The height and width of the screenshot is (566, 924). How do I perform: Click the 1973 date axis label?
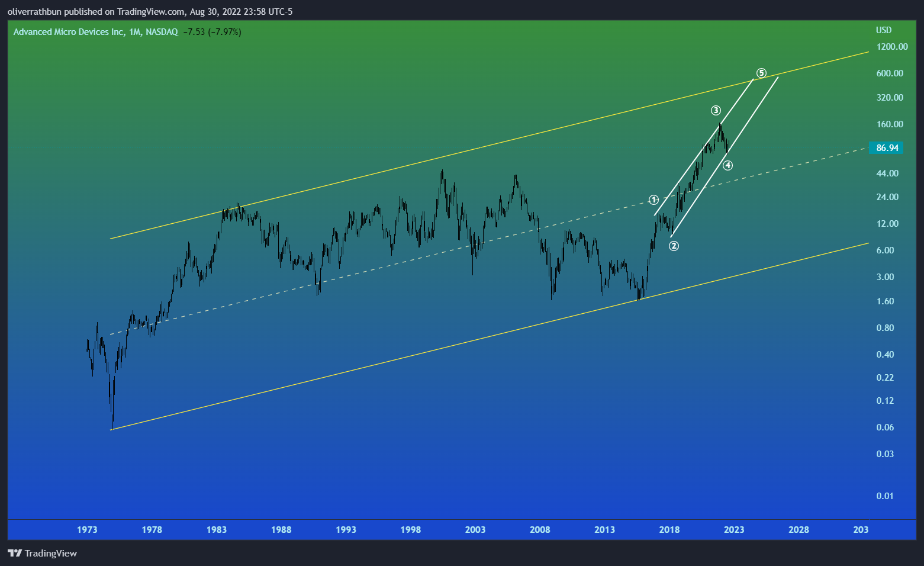[x=87, y=530]
